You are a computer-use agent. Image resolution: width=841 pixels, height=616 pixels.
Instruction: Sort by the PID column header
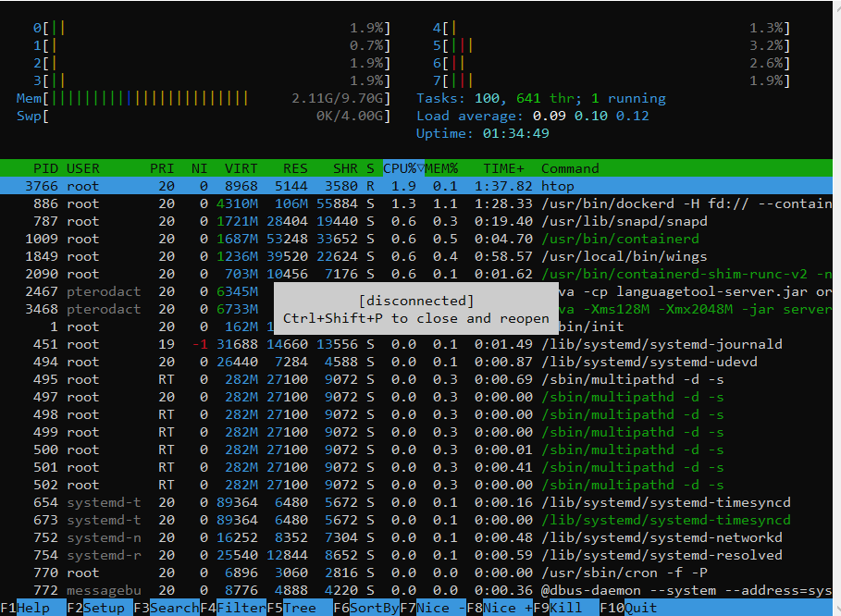pyautogui.click(x=45, y=168)
